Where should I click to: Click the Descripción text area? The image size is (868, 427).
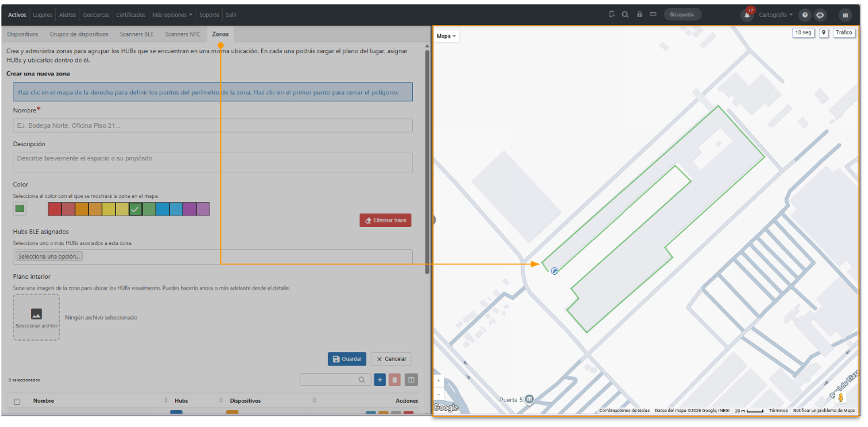pos(213,162)
